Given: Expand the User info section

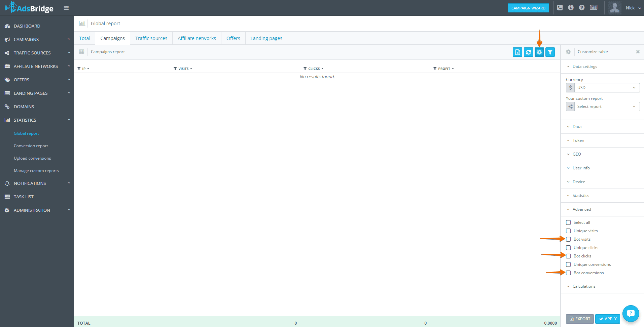Looking at the screenshot, I should [602, 168].
